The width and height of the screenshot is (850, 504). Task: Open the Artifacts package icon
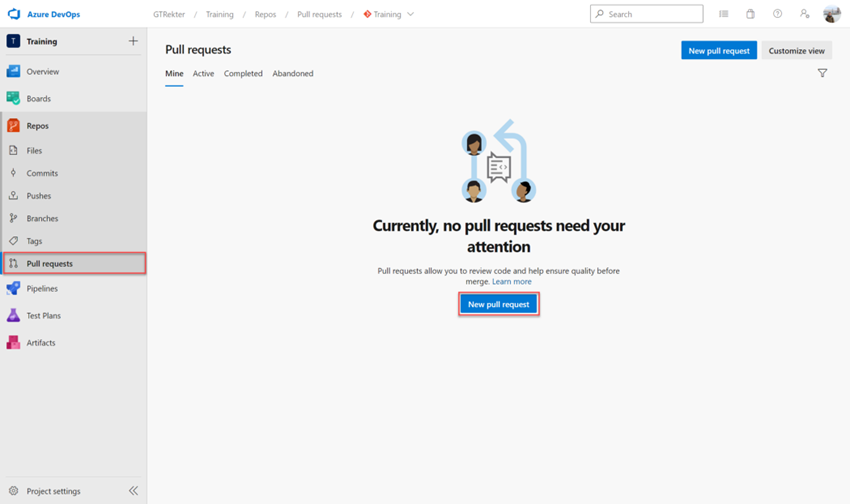click(14, 342)
